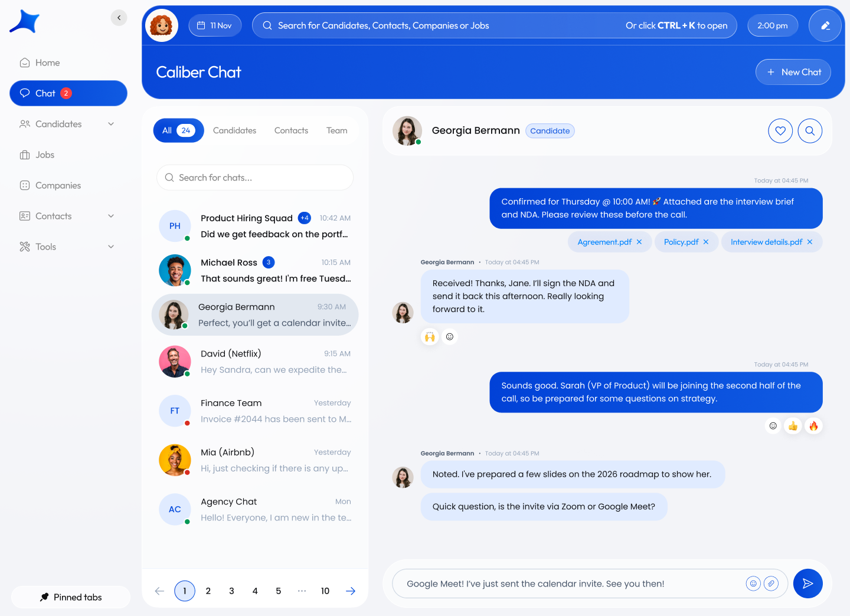Screen dimensions: 850x616
Task: Expand the Tools sidebar menu
Action: [x=111, y=247]
